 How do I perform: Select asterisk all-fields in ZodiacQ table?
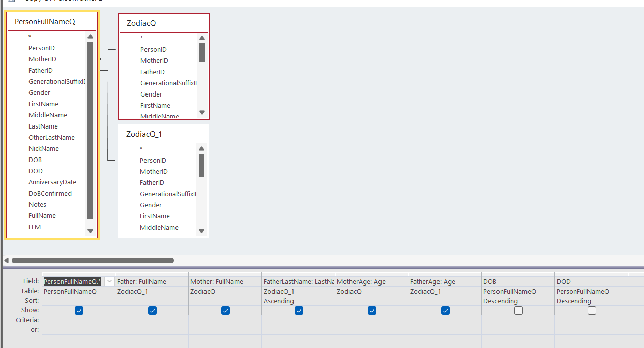(141, 38)
